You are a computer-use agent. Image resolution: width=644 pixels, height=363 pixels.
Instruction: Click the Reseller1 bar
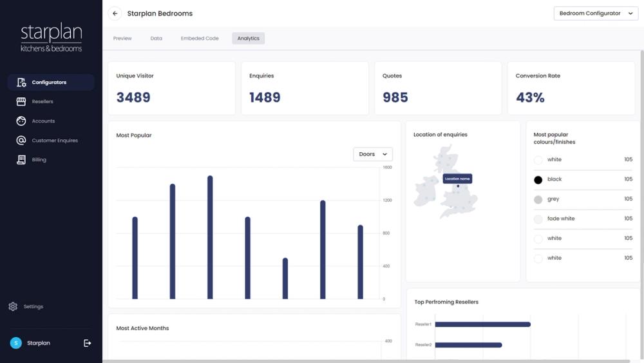482,324
